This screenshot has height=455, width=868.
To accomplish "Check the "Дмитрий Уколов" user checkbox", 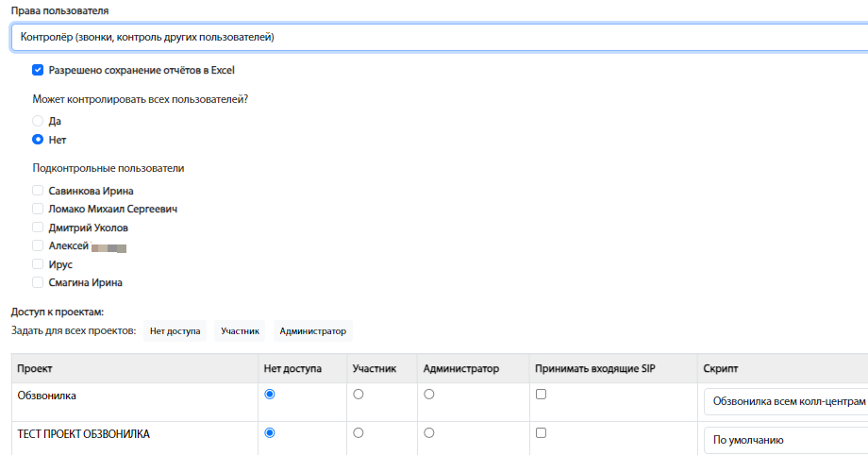I will click(x=38, y=227).
